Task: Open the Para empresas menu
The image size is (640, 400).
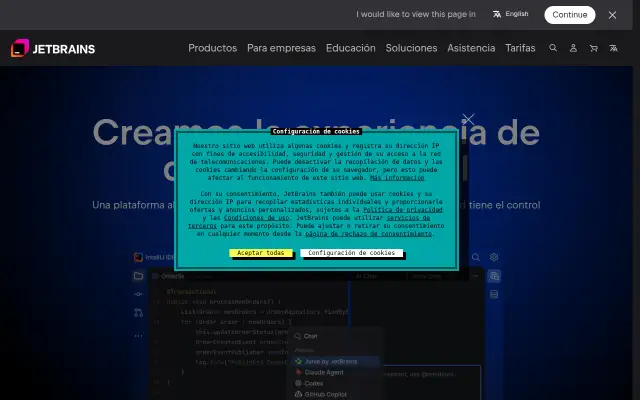Action: coord(281,48)
